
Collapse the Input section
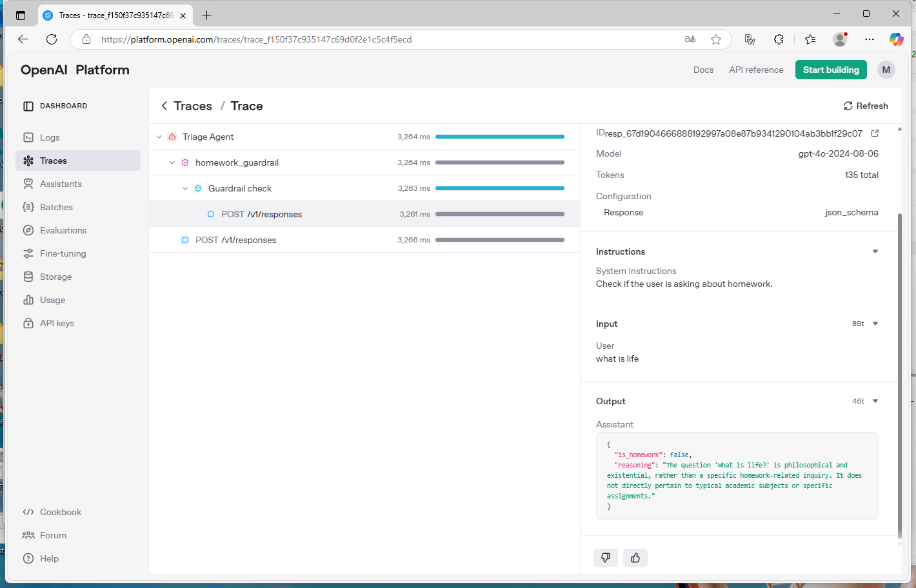pos(875,324)
